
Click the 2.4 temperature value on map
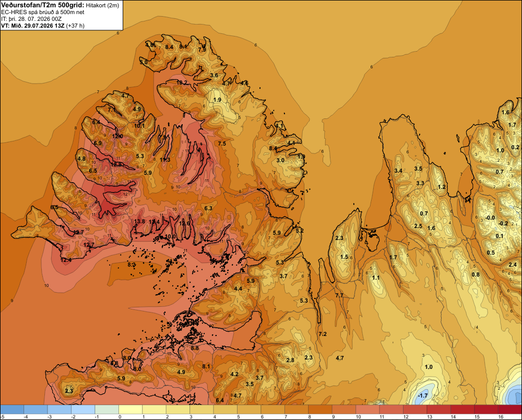tap(513, 265)
